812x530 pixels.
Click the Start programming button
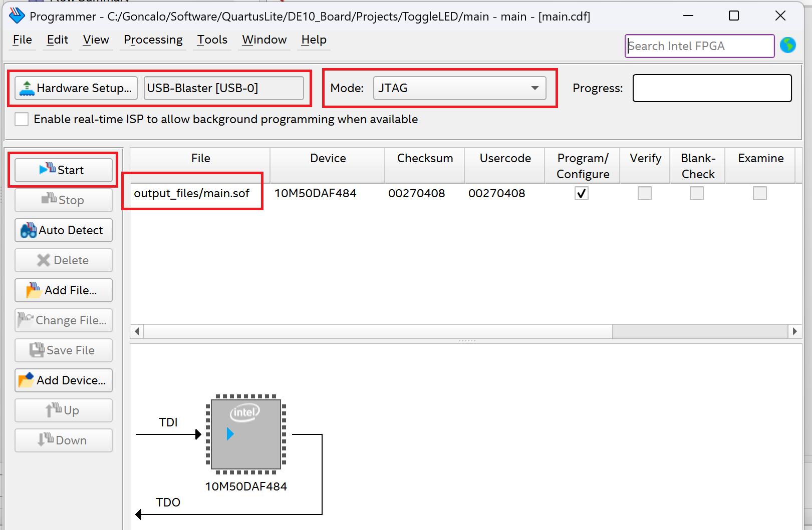[x=64, y=170]
